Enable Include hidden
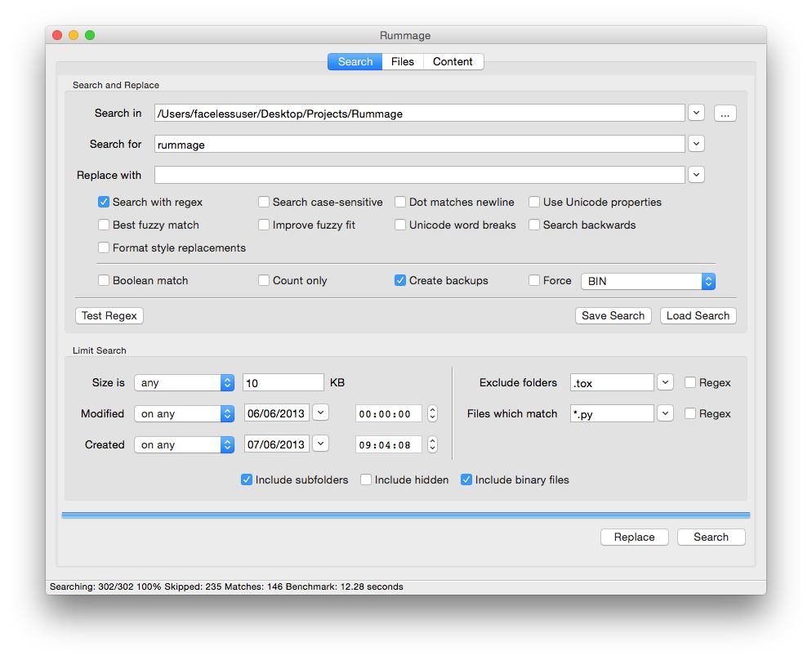 click(366, 479)
